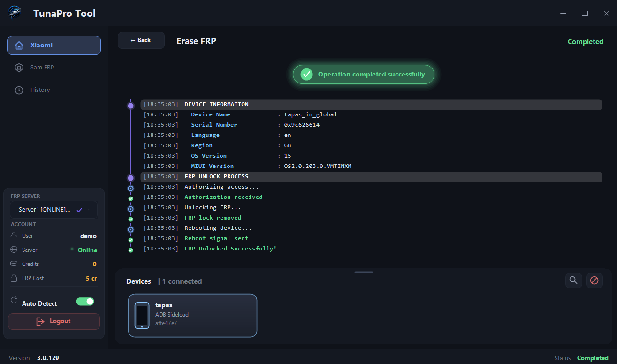Search devices with the magnifier icon
This screenshot has width=617, height=364.
click(573, 281)
